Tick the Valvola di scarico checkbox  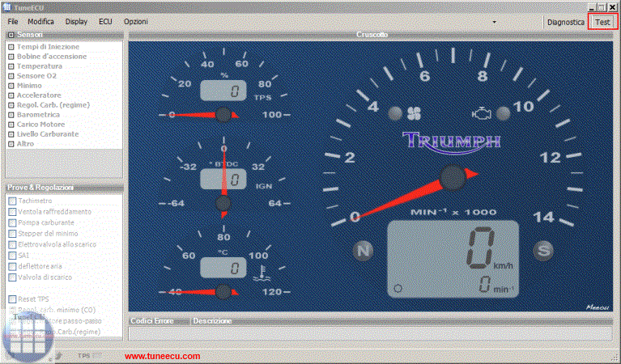pos(12,277)
